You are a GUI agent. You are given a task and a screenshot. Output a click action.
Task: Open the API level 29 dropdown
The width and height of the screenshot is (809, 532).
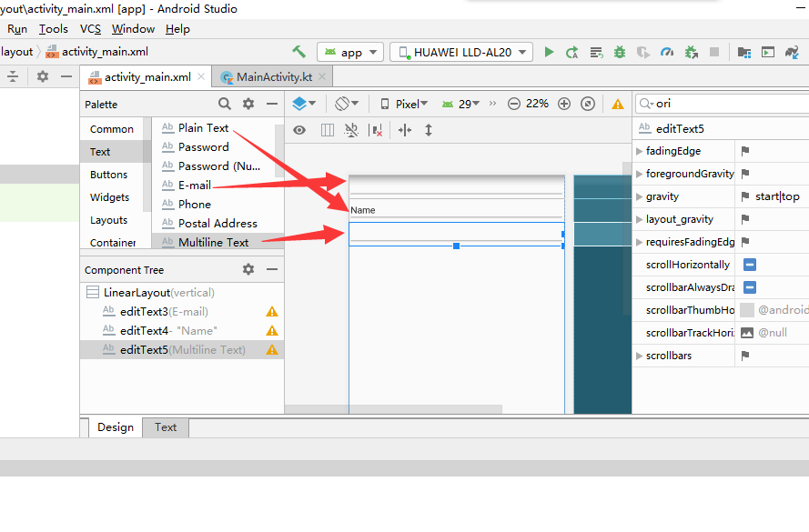coord(464,104)
